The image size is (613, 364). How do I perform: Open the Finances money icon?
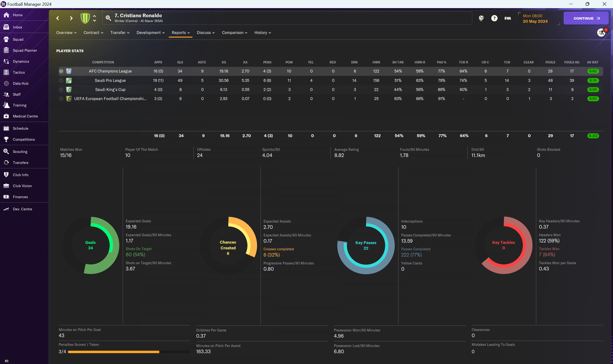click(6, 197)
